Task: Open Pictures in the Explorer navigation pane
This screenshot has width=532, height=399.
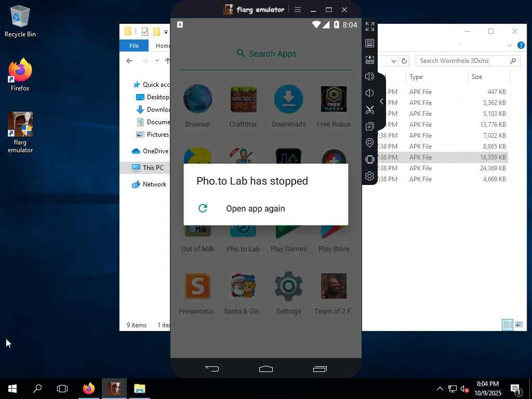Action: coord(153,135)
